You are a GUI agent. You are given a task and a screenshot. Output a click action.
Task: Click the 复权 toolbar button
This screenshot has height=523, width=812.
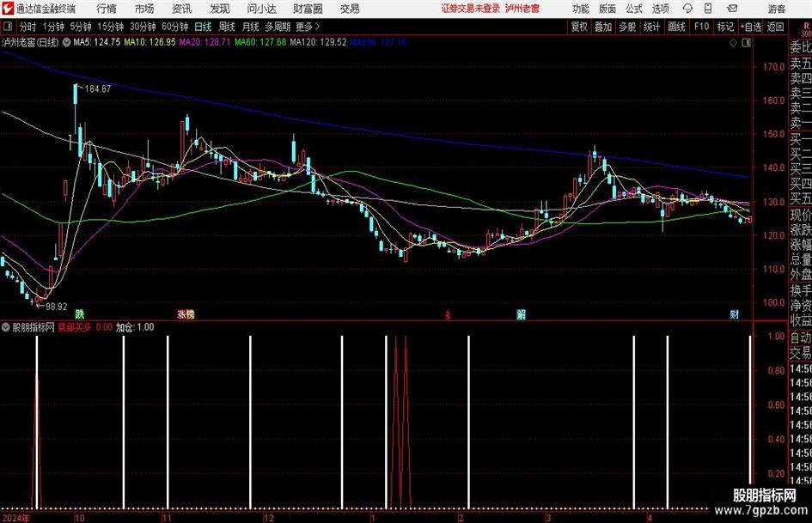(579, 27)
